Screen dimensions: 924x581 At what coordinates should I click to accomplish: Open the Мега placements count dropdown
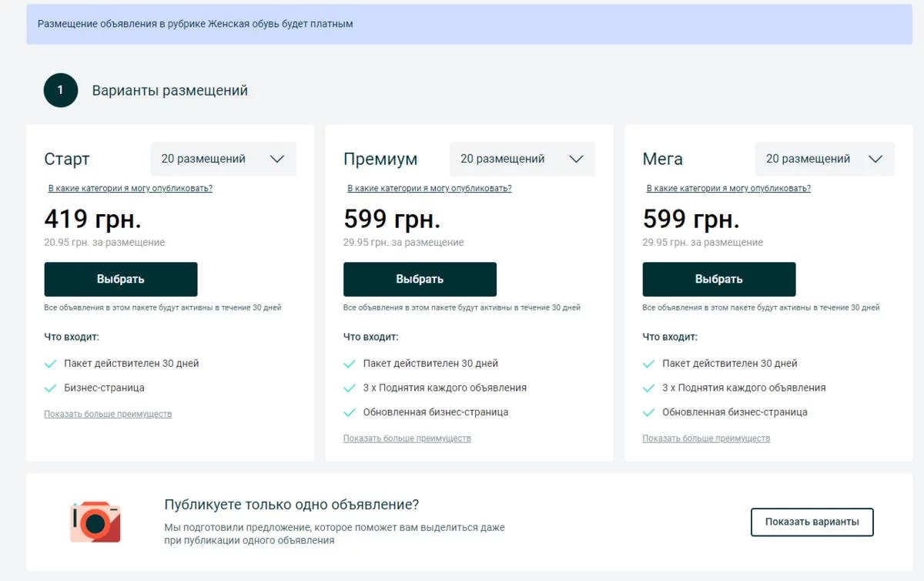pyautogui.click(x=824, y=159)
